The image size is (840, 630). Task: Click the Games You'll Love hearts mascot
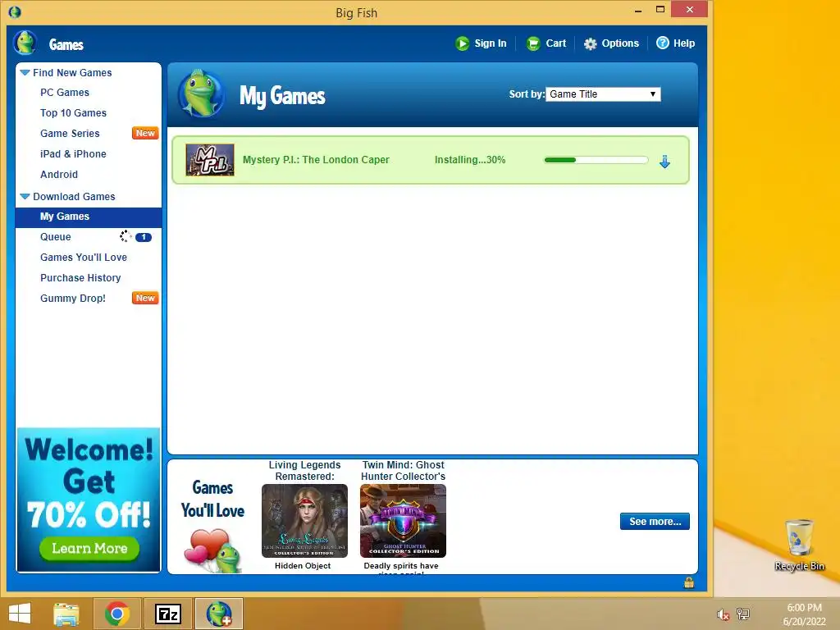(213, 550)
